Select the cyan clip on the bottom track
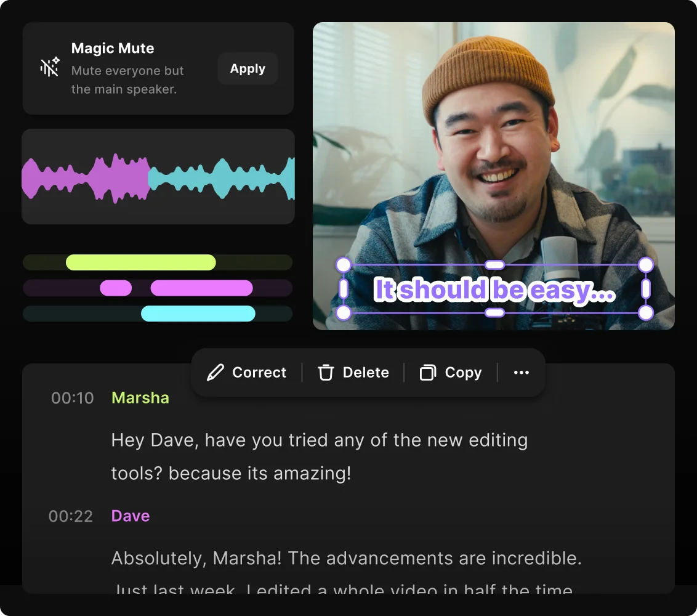Screen dimensions: 697x616 click(198, 314)
